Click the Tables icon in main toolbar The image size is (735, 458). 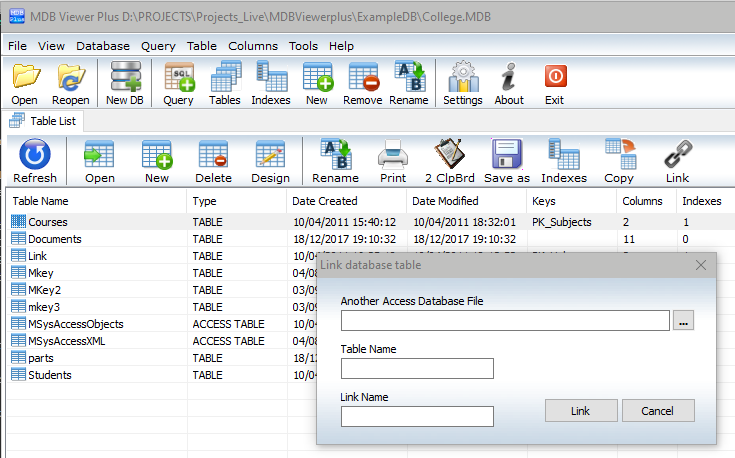pos(225,83)
